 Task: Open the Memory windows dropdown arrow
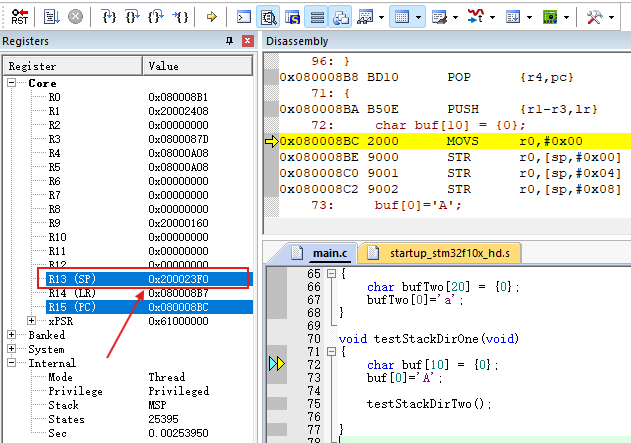pyautogui.click(x=419, y=17)
